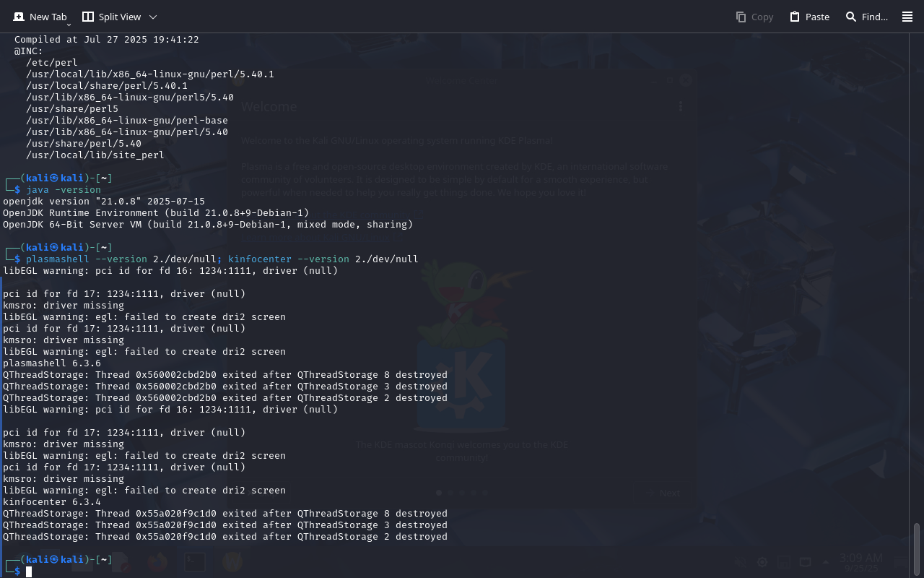Expand the Split View chevron menu

point(152,17)
